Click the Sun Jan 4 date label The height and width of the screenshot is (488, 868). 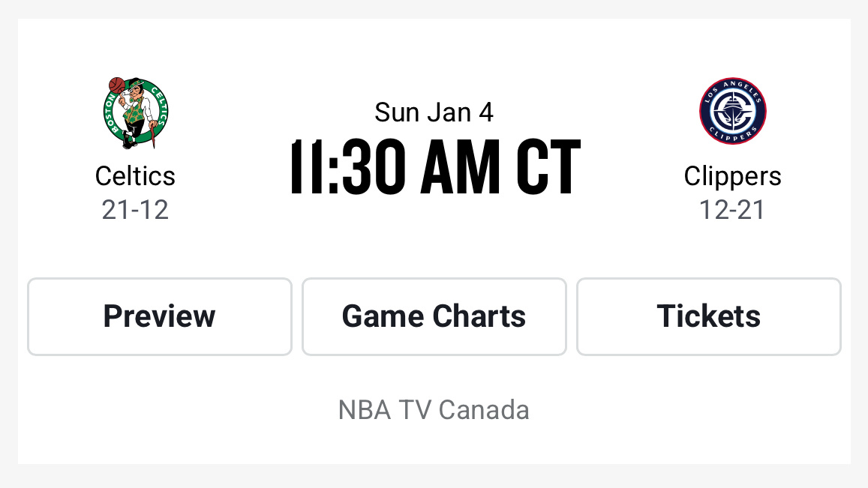tap(434, 111)
